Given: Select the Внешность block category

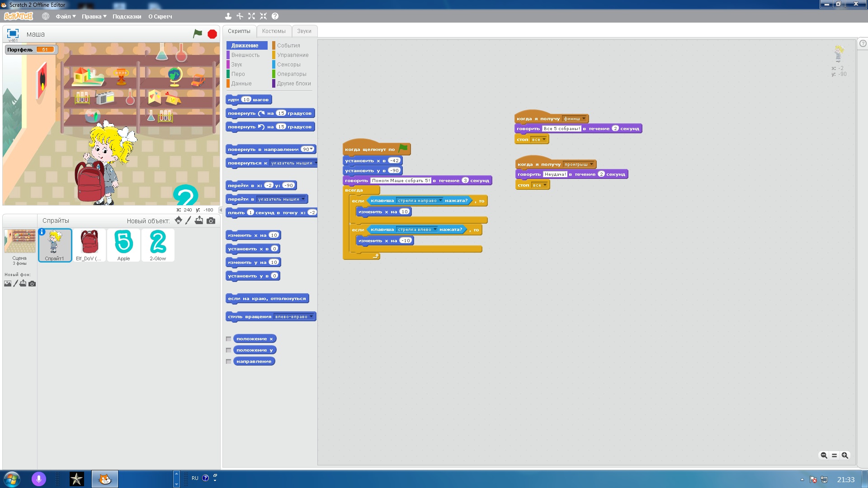Looking at the screenshot, I should pos(245,55).
